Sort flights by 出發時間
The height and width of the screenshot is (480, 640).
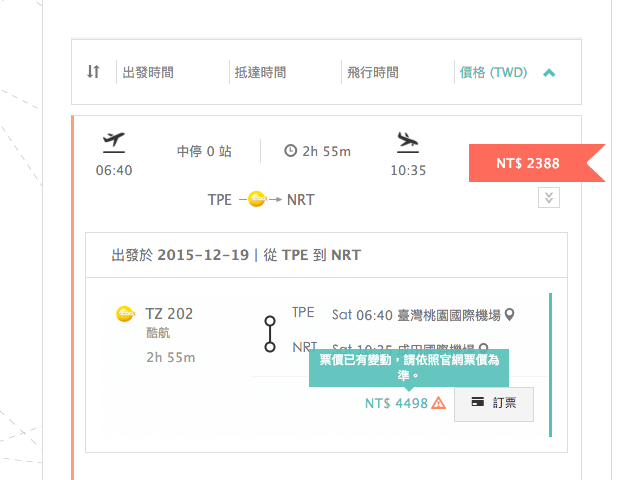click(x=148, y=72)
